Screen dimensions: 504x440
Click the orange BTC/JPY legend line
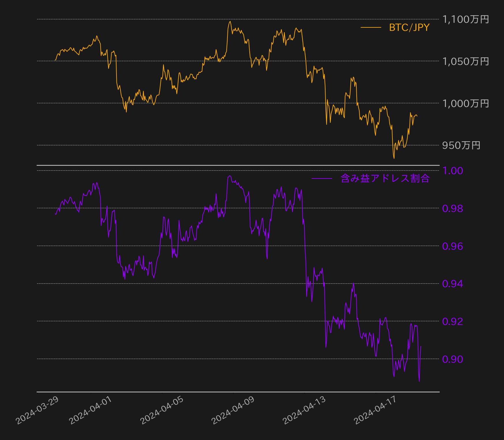[371, 27]
